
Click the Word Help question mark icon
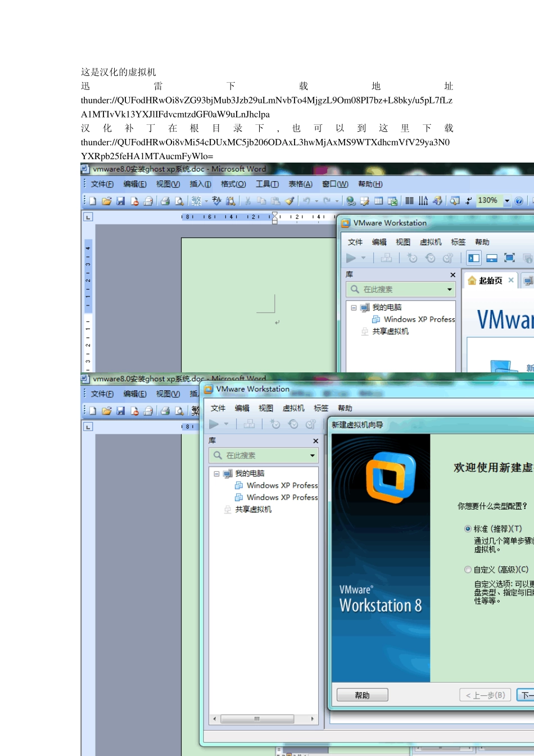click(x=519, y=201)
